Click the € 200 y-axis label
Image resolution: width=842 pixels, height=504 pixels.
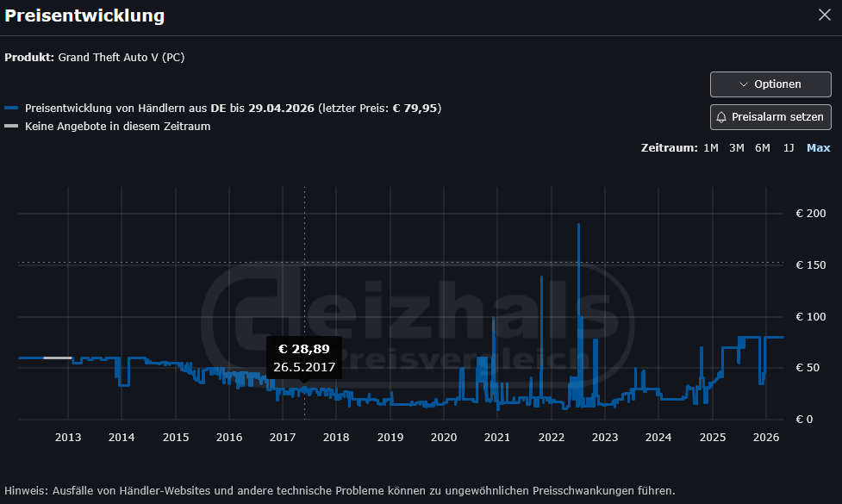(x=810, y=213)
